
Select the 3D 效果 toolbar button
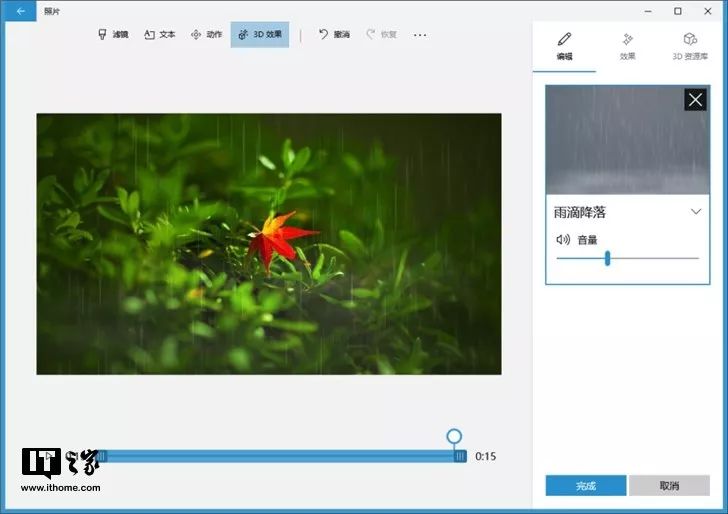pos(260,34)
